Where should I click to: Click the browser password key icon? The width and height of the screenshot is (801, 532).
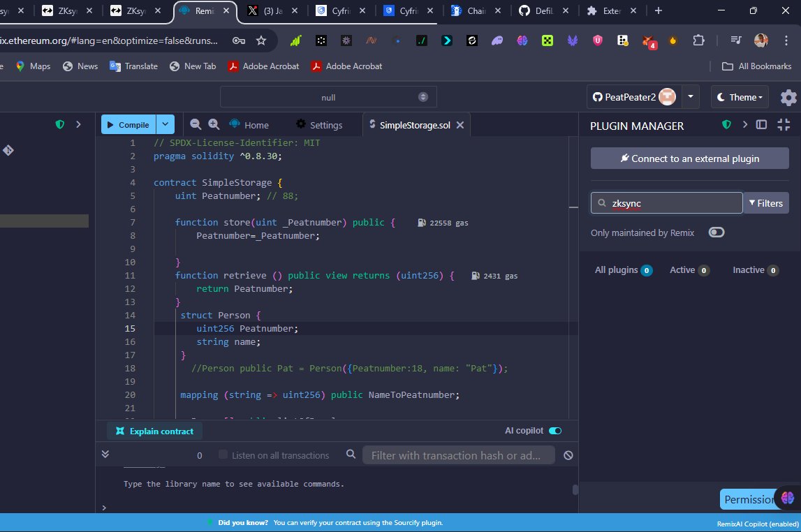click(239, 41)
